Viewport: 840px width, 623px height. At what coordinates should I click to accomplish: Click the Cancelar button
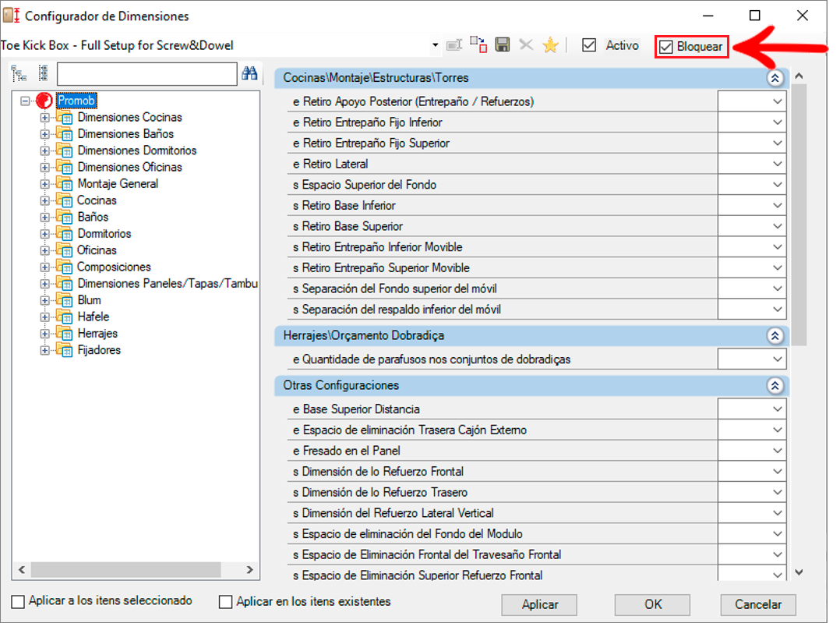(x=757, y=604)
